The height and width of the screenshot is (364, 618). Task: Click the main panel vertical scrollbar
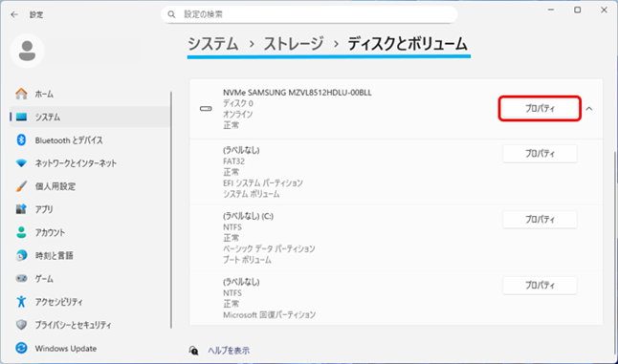(615, 252)
